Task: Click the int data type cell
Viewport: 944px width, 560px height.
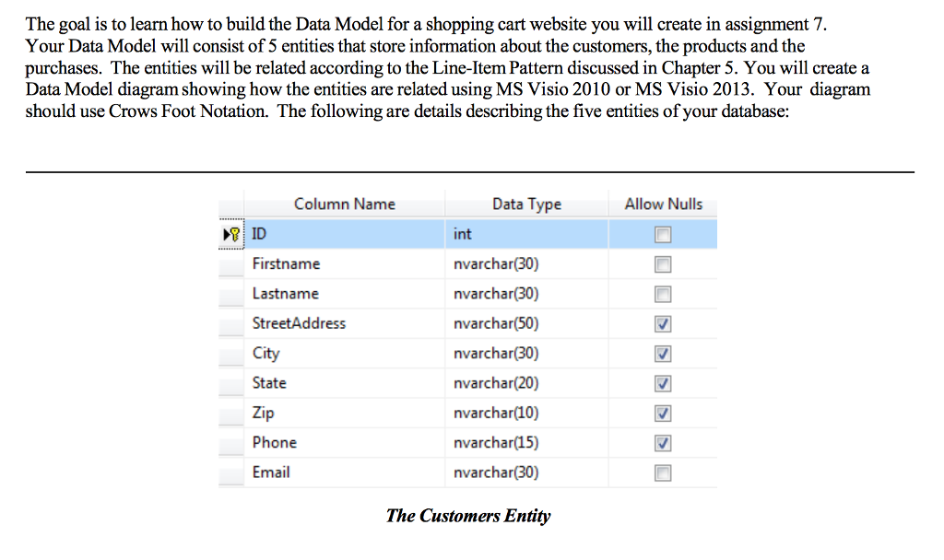Action: pos(526,234)
